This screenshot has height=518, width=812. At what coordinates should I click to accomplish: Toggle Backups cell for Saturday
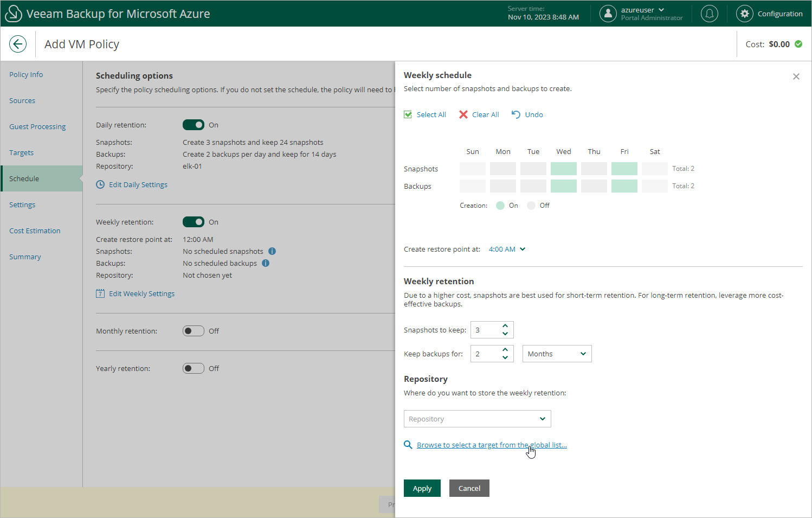(655, 186)
